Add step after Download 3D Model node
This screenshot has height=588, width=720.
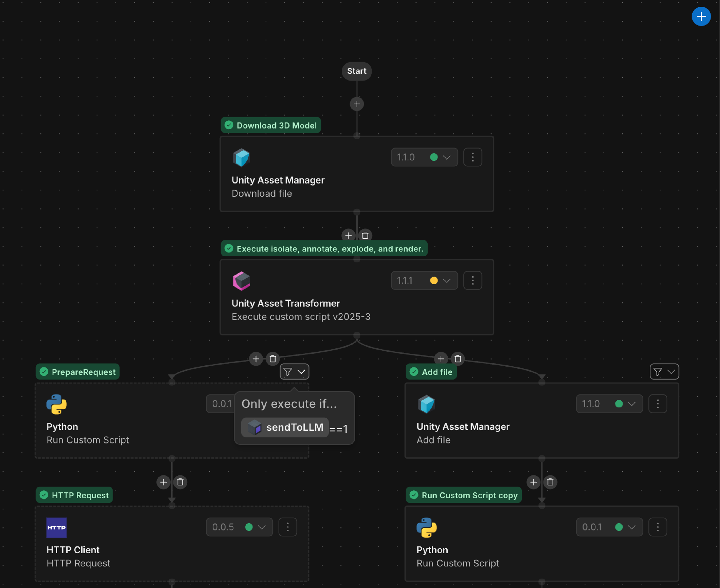pos(348,235)
